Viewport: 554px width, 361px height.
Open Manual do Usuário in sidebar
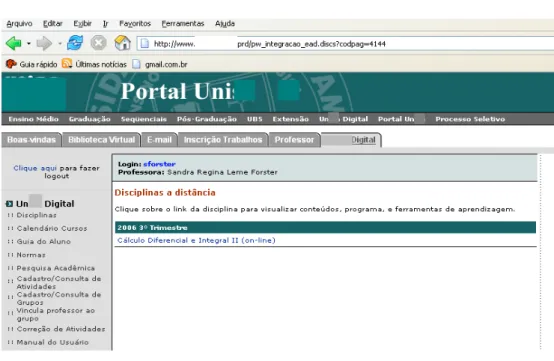[53, 342]
